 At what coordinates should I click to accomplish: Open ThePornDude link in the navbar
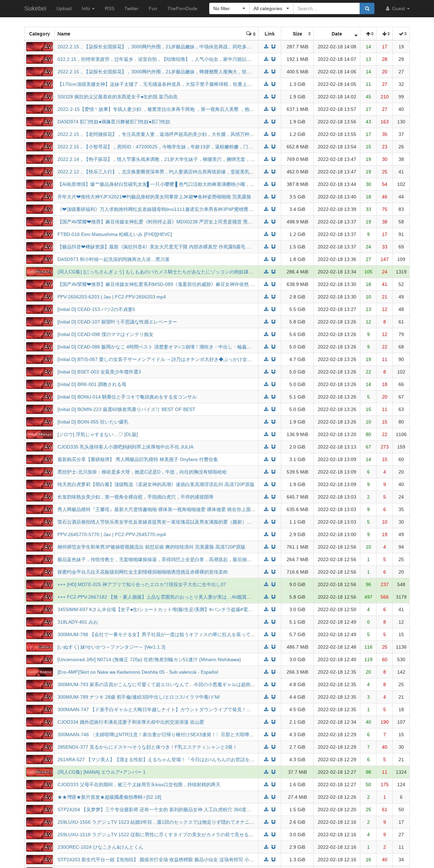(x=182, y=8)
